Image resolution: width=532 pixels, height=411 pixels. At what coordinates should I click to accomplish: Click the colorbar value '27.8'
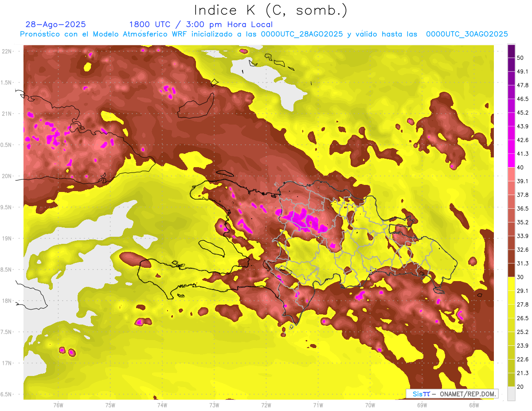coord(523,304)
